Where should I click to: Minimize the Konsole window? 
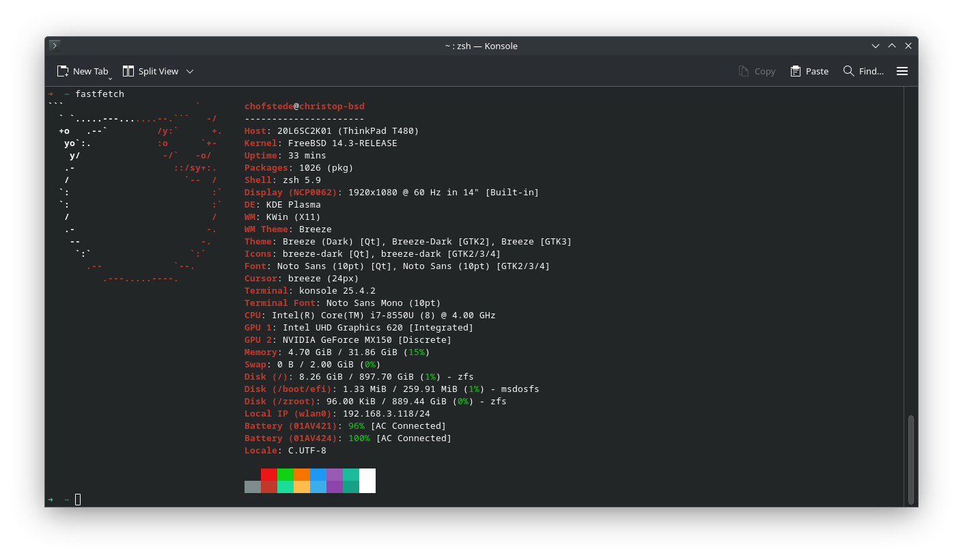tap(876, 46)
